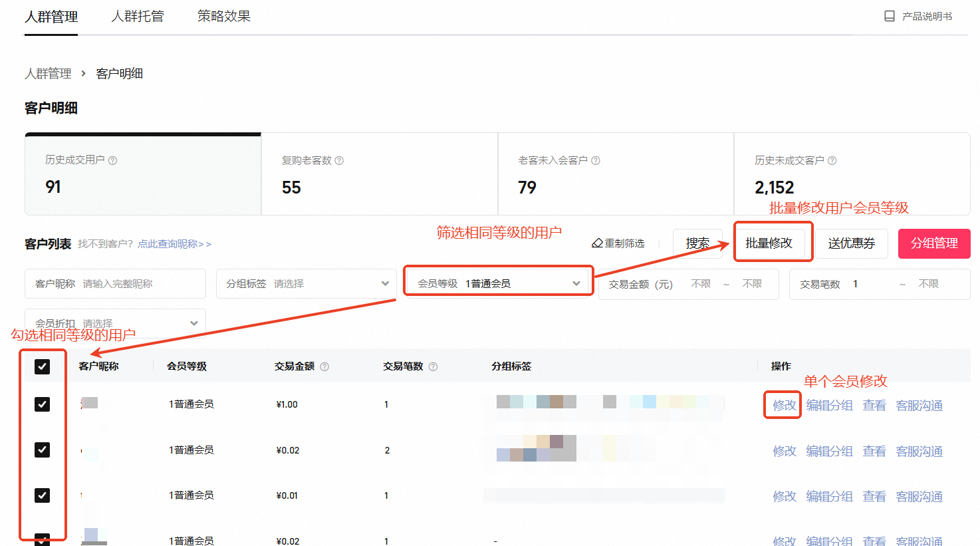
Task: Click the 分组标签 column header
Action: [511, 366]
